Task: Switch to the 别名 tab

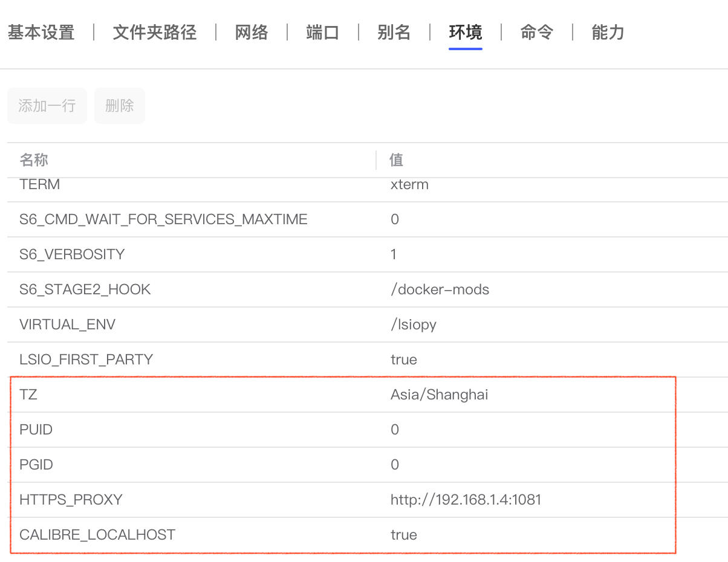Action: [x=394, y=33]
